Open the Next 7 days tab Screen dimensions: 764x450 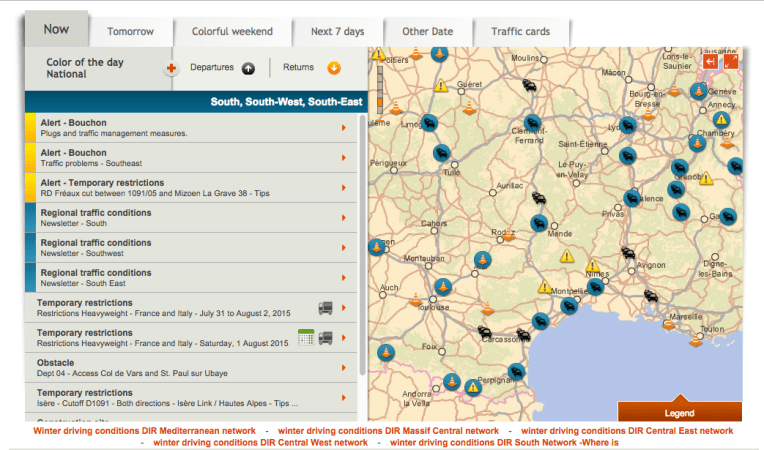(x=338, y=32)
